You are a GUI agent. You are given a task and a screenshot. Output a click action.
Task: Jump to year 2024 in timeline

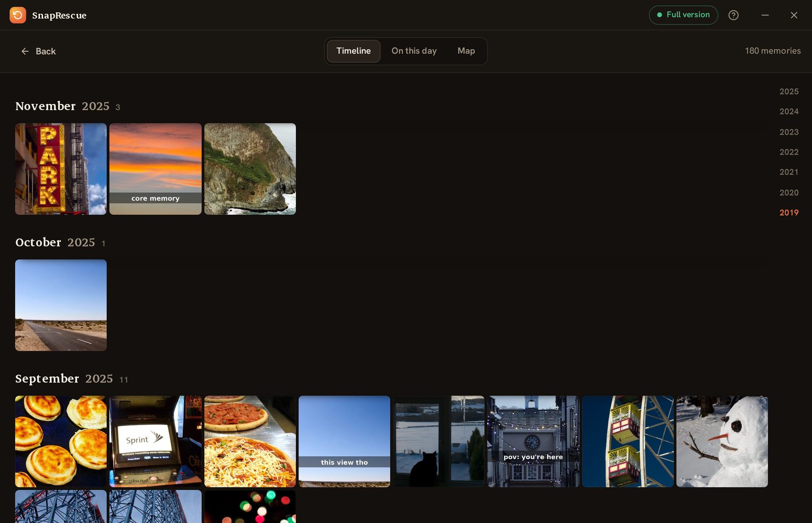click(789, 112)
